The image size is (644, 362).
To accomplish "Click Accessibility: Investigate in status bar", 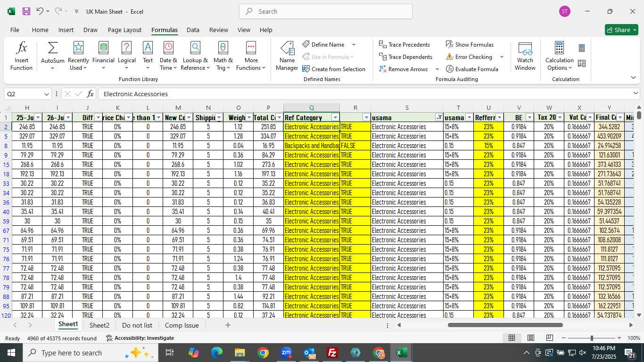I will pyautogui.click(x=140, y=338).
